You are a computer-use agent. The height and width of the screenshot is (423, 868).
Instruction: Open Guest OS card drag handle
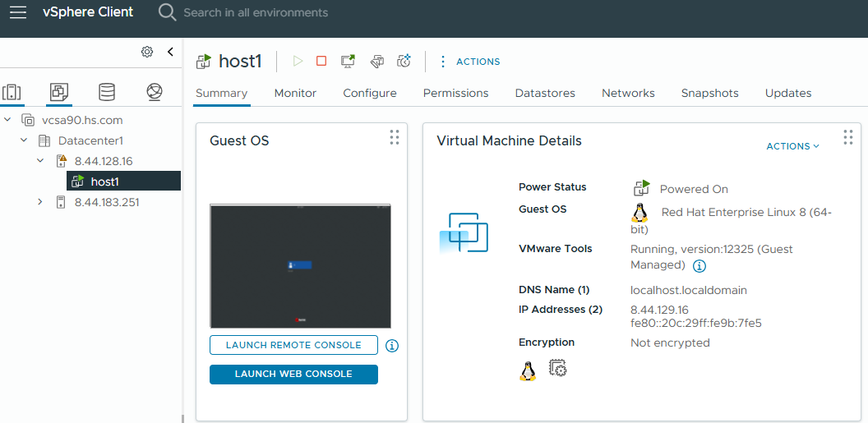[x=395, y=137]
